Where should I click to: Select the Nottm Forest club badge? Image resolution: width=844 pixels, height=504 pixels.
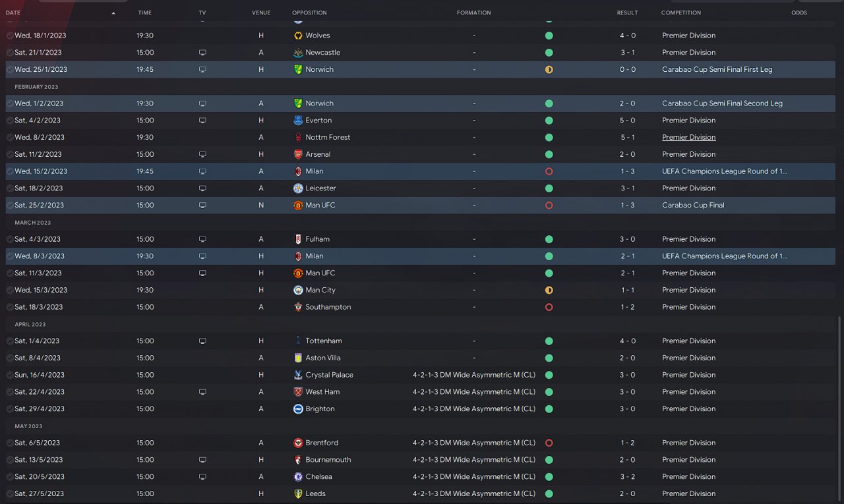[x=298, y=138]
